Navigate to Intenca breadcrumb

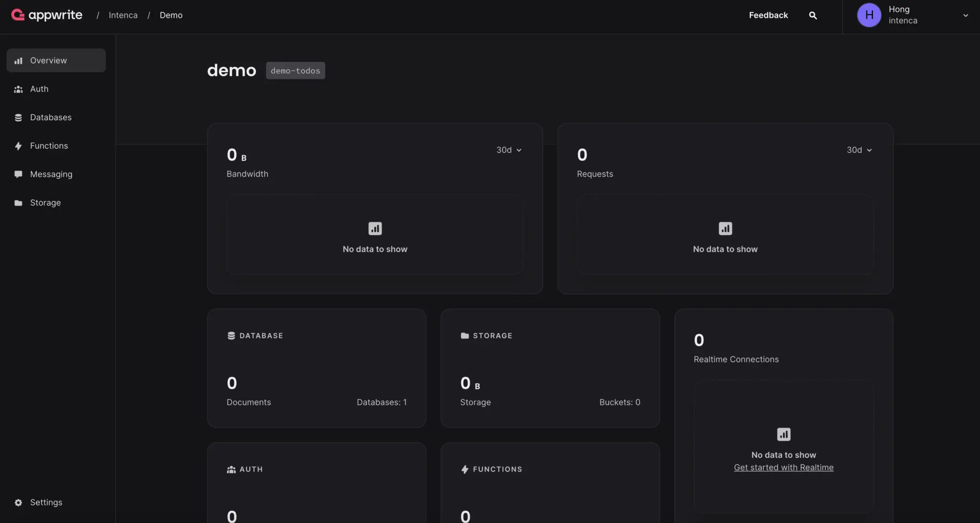coord(123,15)
